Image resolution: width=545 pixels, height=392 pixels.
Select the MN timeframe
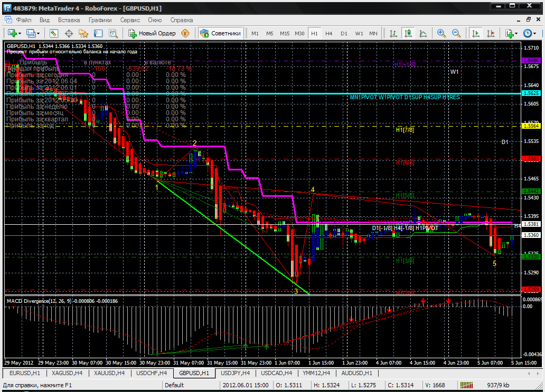pyautogui.click(x=373, y=33)
